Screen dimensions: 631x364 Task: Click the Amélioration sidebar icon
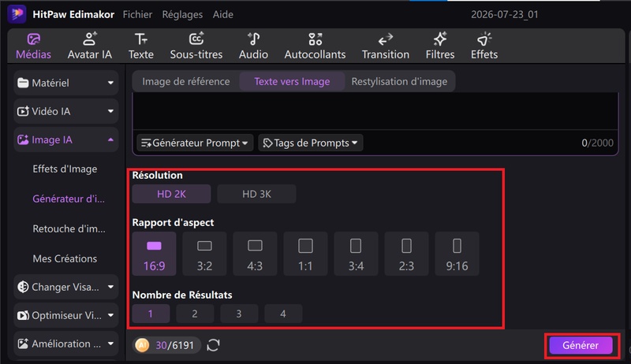click(x=23, y=344)
